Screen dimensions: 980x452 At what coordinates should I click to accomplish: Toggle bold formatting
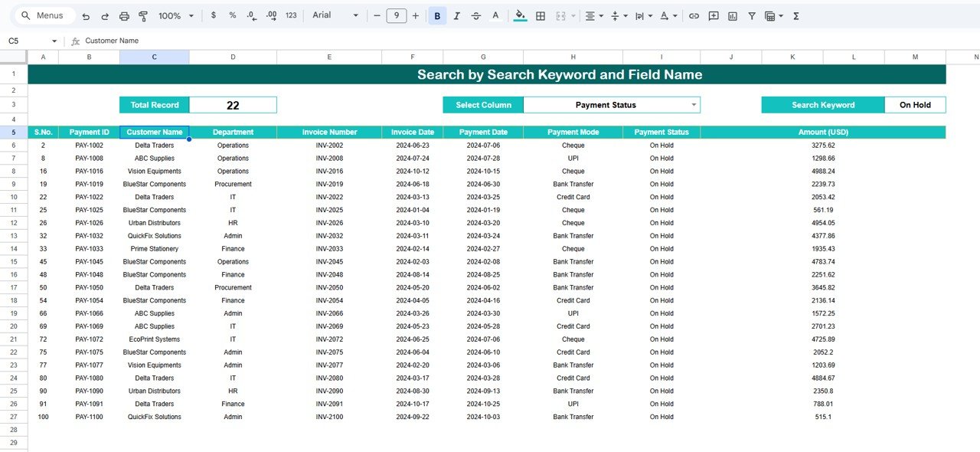(x=436, y=15)
